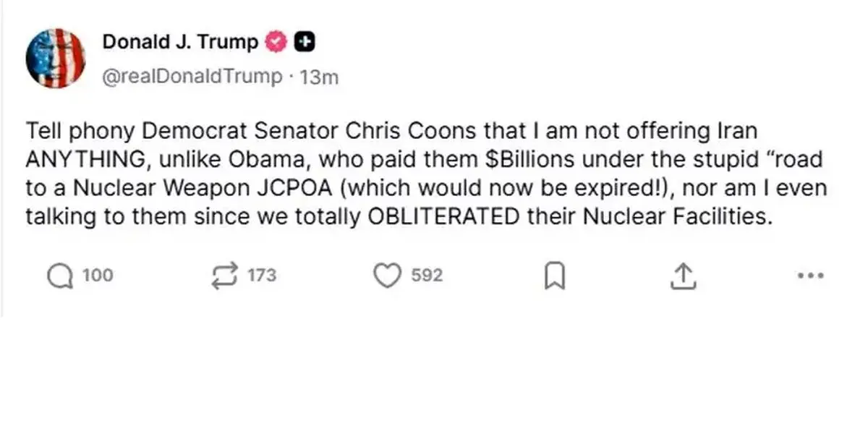
Task: Click the share upload arrow icon
Action: (683, 276)
